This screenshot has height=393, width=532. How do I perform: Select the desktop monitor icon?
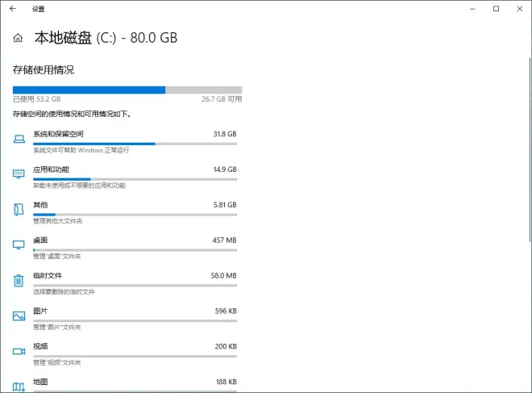pos(19,245)
